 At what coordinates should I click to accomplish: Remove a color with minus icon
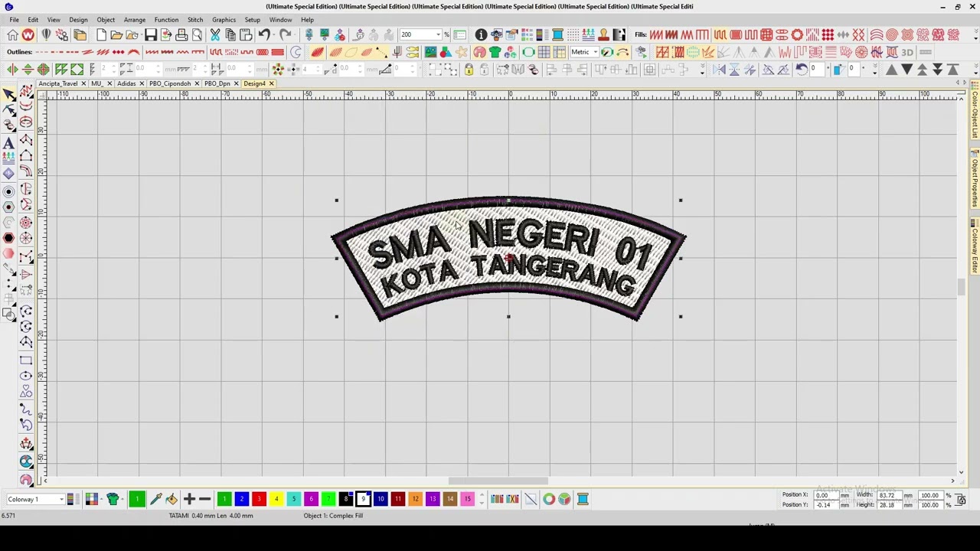204,500
